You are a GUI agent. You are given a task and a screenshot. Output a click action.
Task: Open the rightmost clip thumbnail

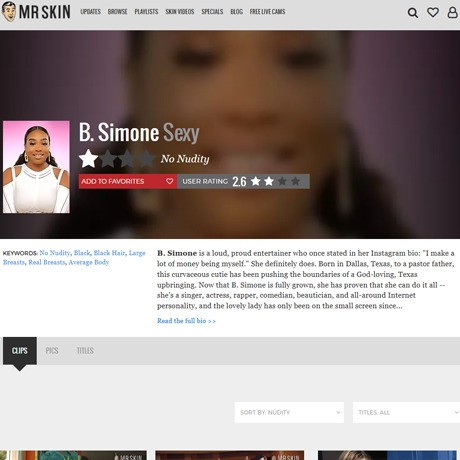point(387,455)
